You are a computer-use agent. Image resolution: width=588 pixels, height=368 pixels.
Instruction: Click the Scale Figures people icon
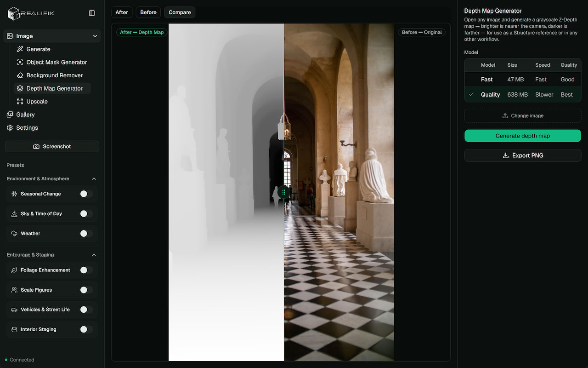(x=14, y=290)
